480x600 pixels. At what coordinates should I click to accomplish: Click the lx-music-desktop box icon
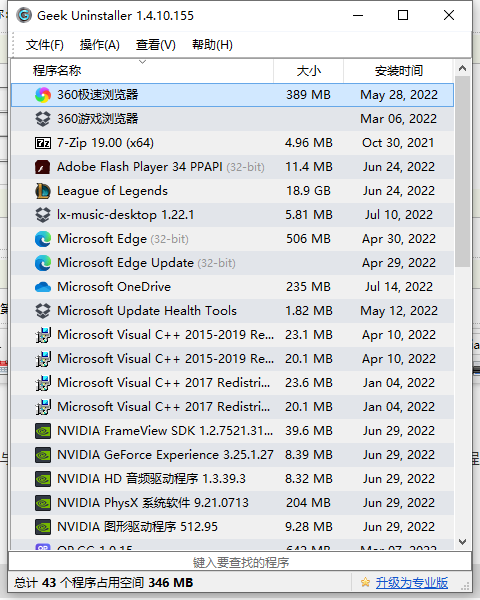point(43,215)
